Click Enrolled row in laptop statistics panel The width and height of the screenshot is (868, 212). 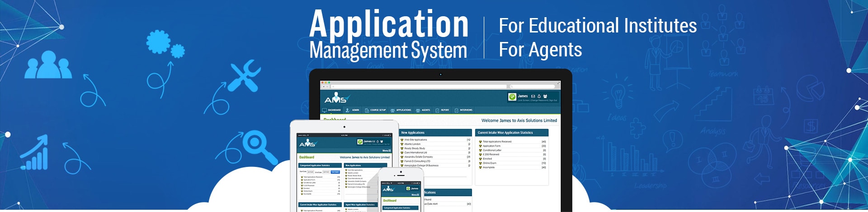pos(512,159)
